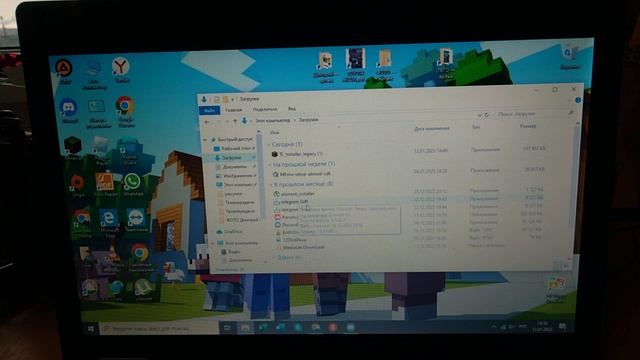640x360 pixels.
Task: Show hidden system tray icons
Action: pos(493,327)
